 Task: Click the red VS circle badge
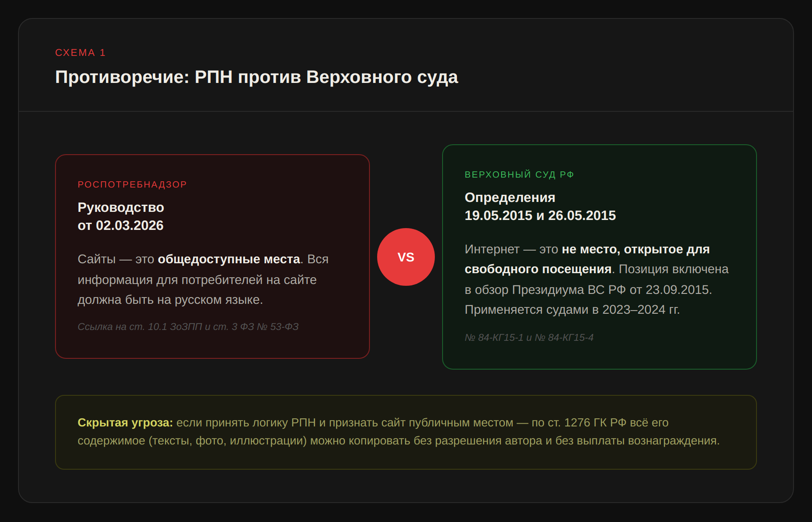coord(406,257)
